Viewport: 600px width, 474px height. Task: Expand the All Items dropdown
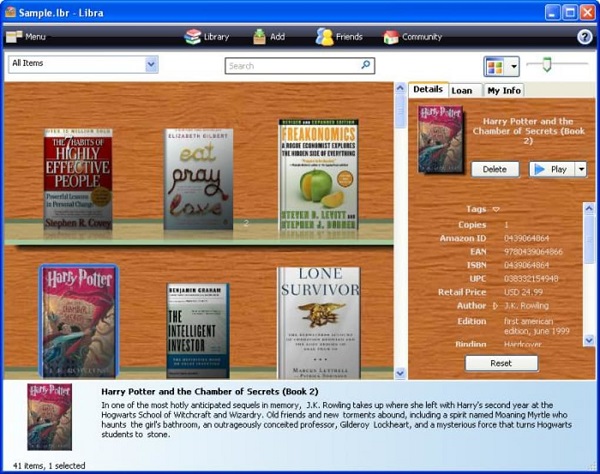tap(151, 65)
